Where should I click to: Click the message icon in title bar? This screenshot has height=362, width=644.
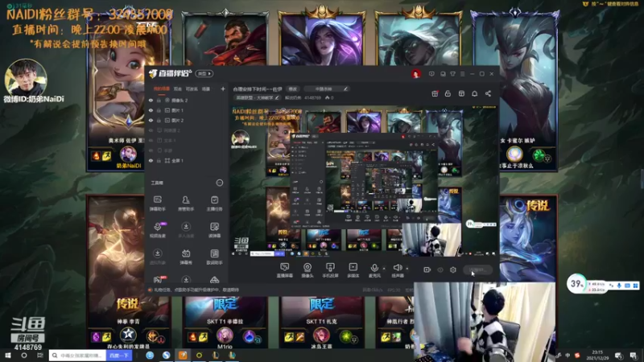431,74
